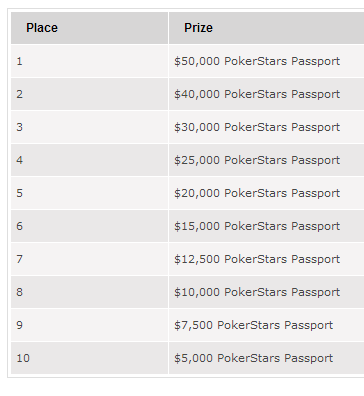
Task: Select the $40,000 PokerStars Passport prize
Action: pos(257,94)
